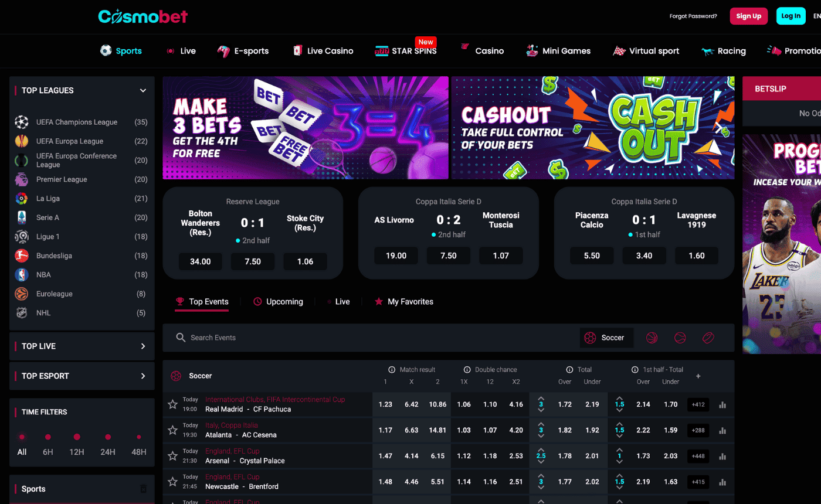This screenshot has height=504, width=821.
Task: Collapse the TOP LEAGUES panel
Action: [x=143, y=90]
